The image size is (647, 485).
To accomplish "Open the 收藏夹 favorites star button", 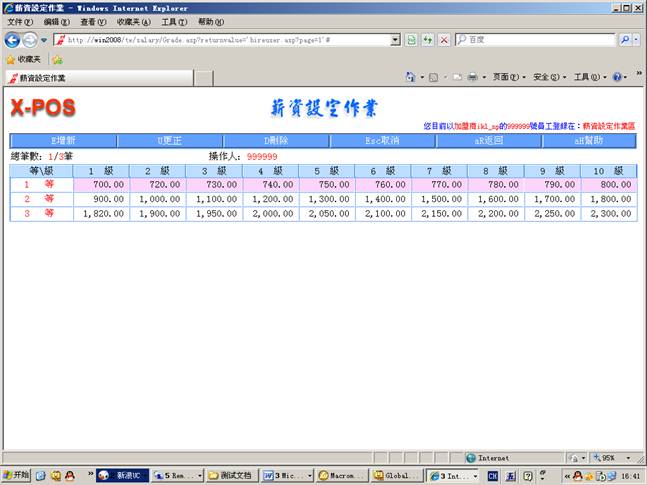I will (x=27, y=59).
